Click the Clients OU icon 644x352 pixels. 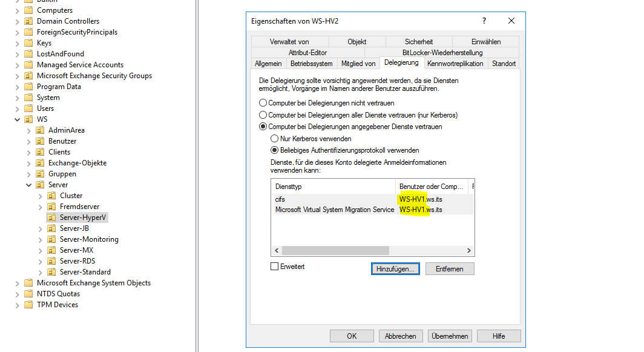click(x=40, y=151)
